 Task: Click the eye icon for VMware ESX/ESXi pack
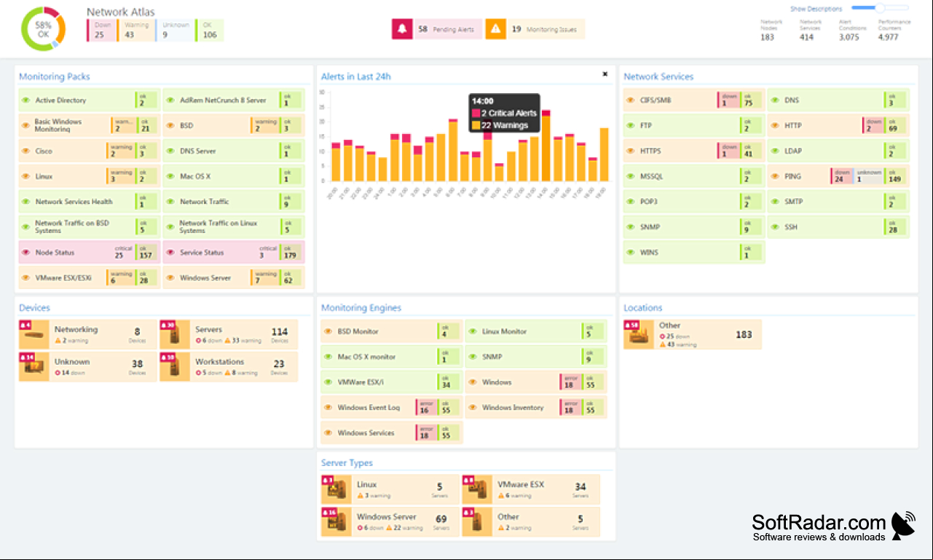point(25,278)
